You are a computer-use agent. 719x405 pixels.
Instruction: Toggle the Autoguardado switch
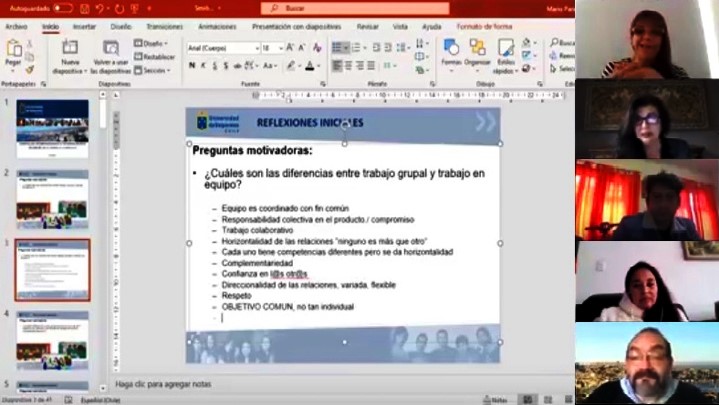(63, 8)
